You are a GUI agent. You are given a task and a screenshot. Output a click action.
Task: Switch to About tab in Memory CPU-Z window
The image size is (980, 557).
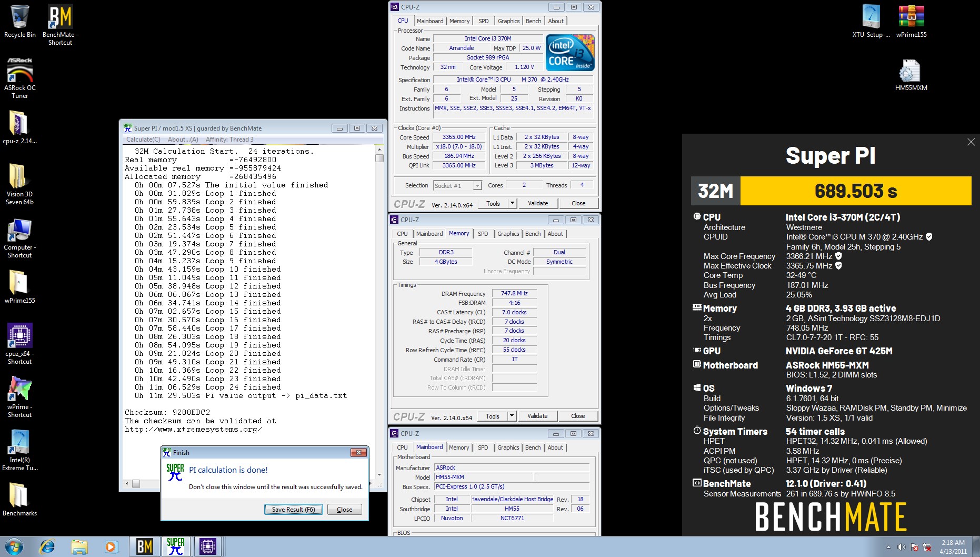click(x=555, y=234)
